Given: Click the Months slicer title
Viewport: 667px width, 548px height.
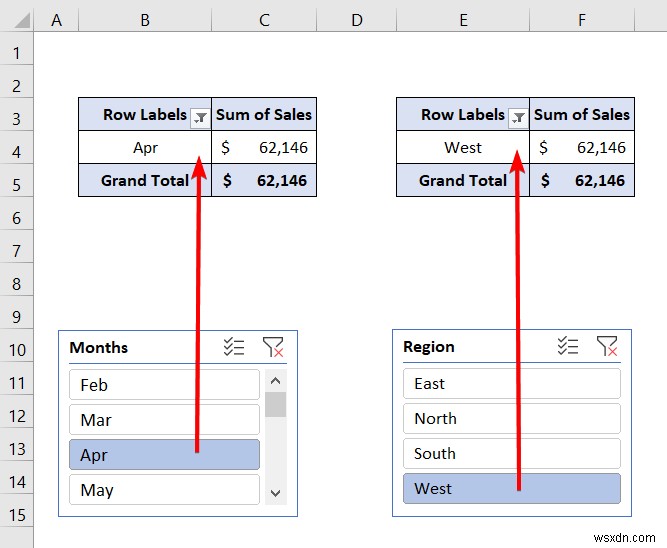Looking at the screenshot, I should 99,347.
